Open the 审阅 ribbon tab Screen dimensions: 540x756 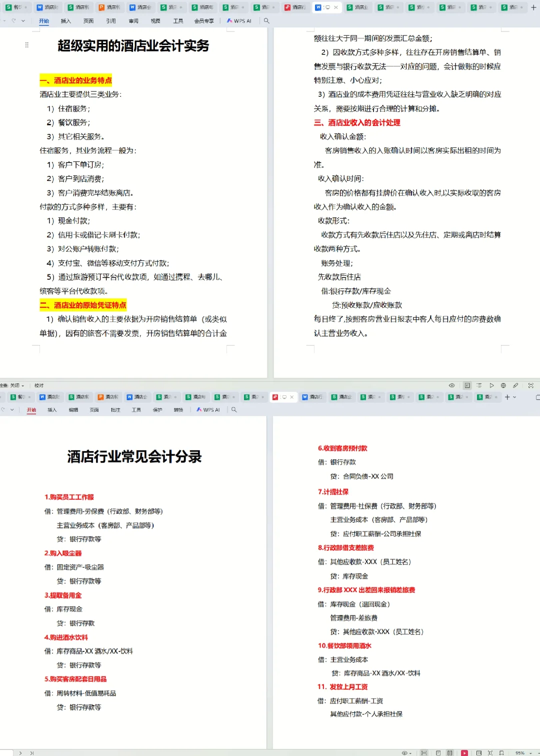coord(132,21)
